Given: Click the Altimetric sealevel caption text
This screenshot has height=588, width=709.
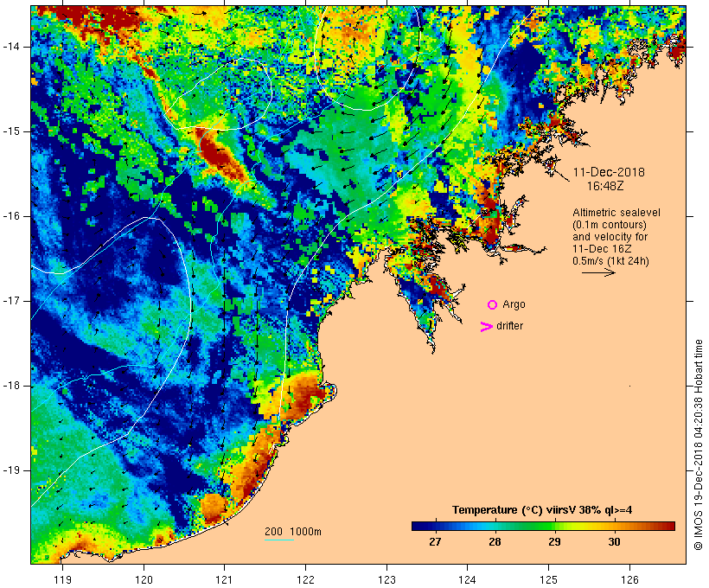Looking at the screenshot, I should [x=616, y=213].
